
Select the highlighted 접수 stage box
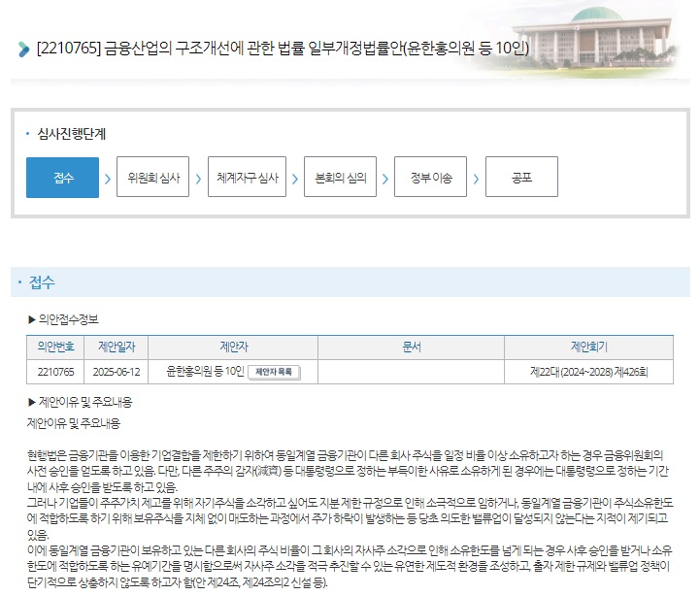62,178
